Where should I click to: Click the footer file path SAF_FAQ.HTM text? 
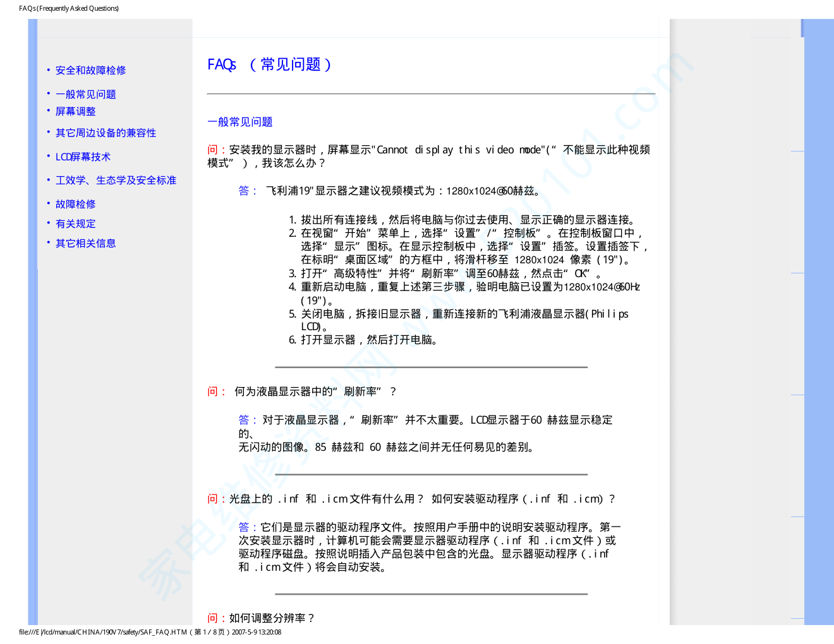click(150, 632)
